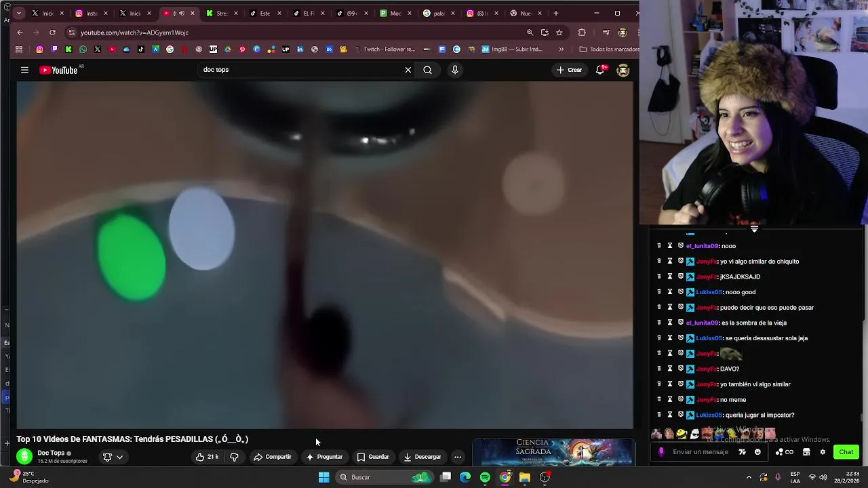The image size is (868, 488).
Task: Open the YouTube account avatar menu
Action: 623,70
